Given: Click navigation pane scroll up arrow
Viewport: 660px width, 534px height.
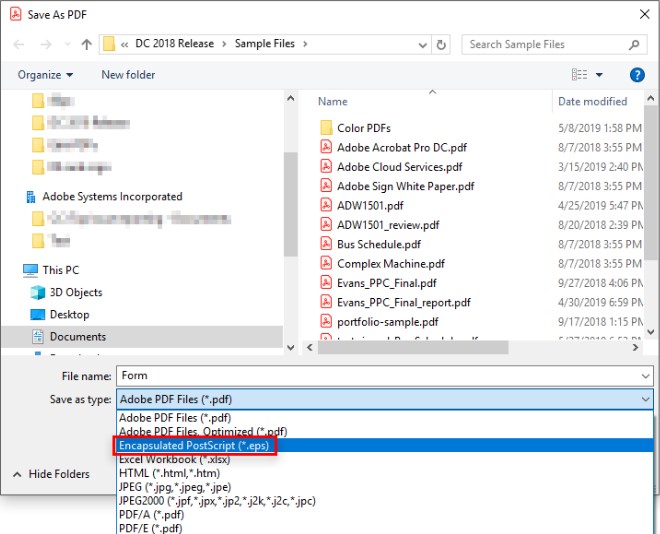Looking at the screenshot, I should 290,98.
